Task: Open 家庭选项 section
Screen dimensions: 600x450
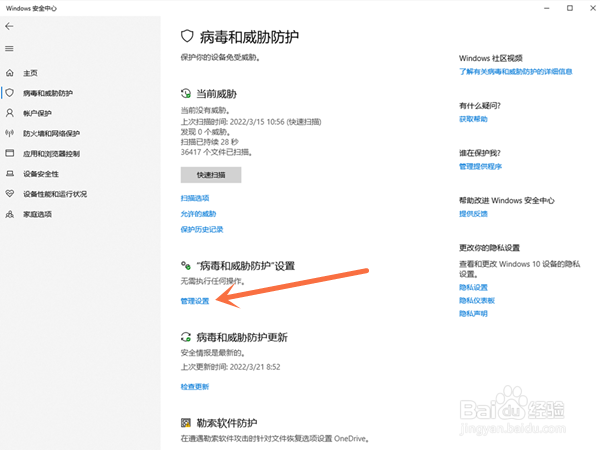Action: tap(37, 214)
